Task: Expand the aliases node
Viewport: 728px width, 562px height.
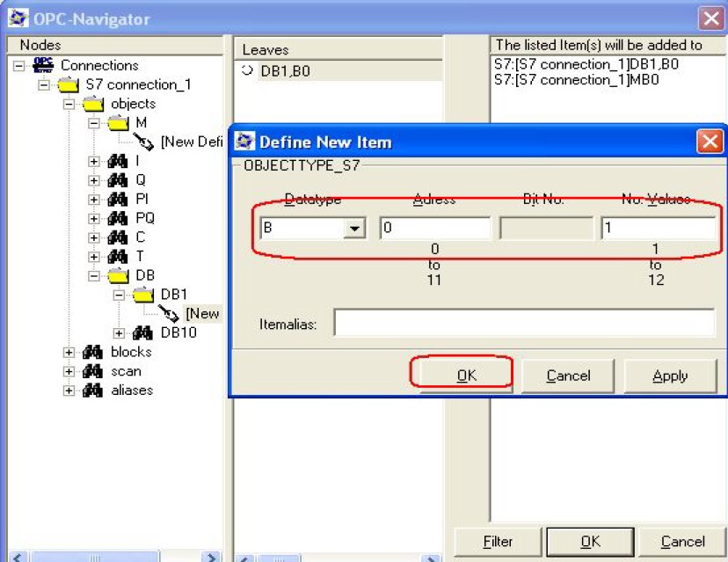Action: [x=69, y=390]
